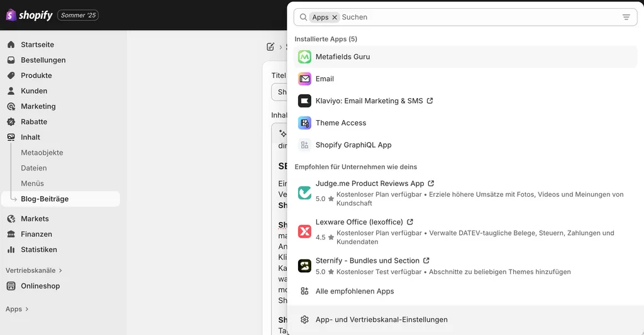This screenshot has width=644, height=335.
Task: Open the Klaviyo app icon
Action: click(x=305, y=101)
